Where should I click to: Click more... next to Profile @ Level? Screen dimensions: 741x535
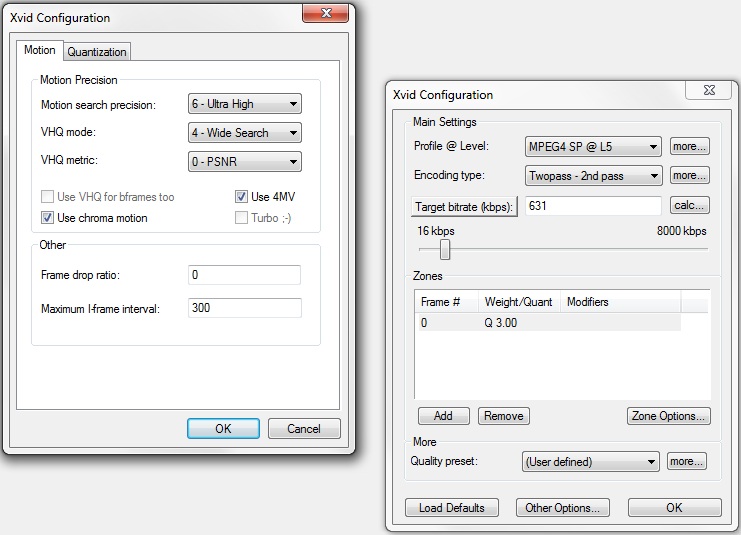coord(689,147)
